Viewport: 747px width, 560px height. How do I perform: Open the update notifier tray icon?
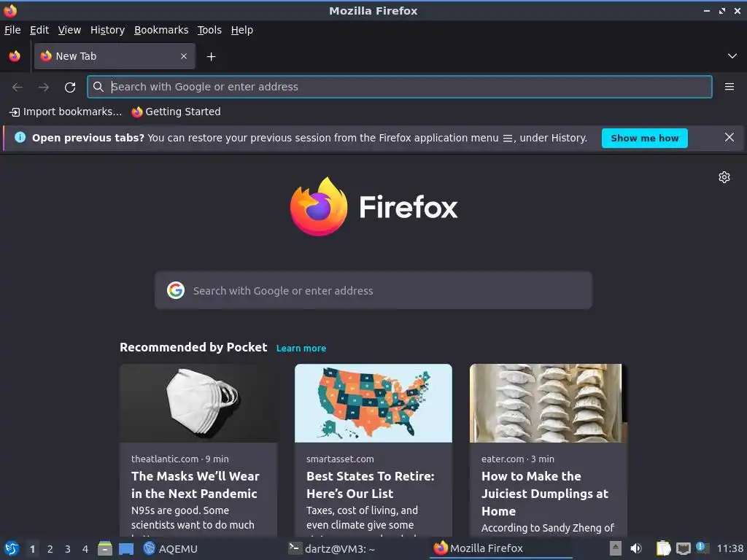(x=702, y=547)
